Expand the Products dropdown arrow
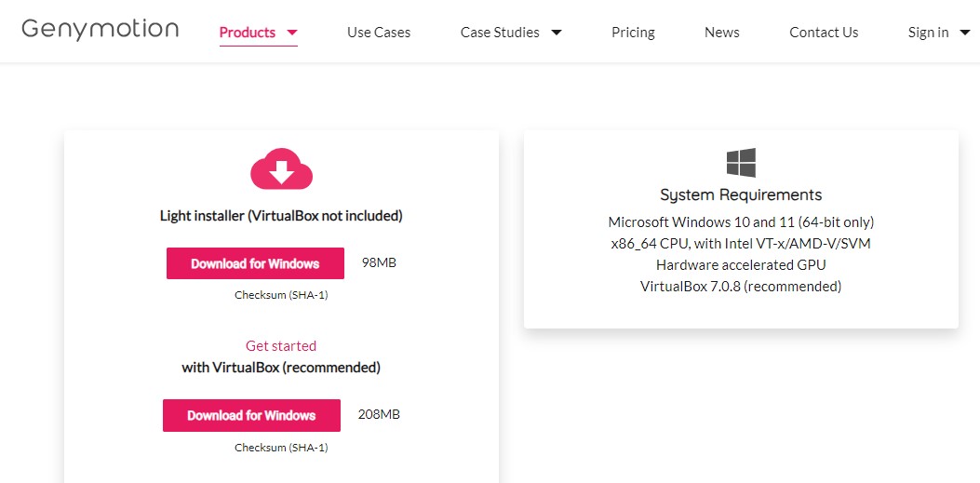The height and width of the screenshot is (483, 980). pyautogui.click(x=292, y=33)
